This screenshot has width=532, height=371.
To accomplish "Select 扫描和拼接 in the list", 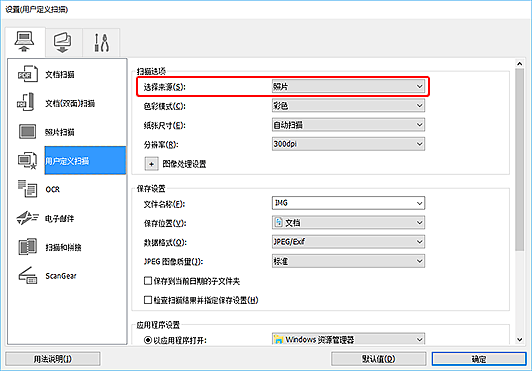I will (63, 247).
